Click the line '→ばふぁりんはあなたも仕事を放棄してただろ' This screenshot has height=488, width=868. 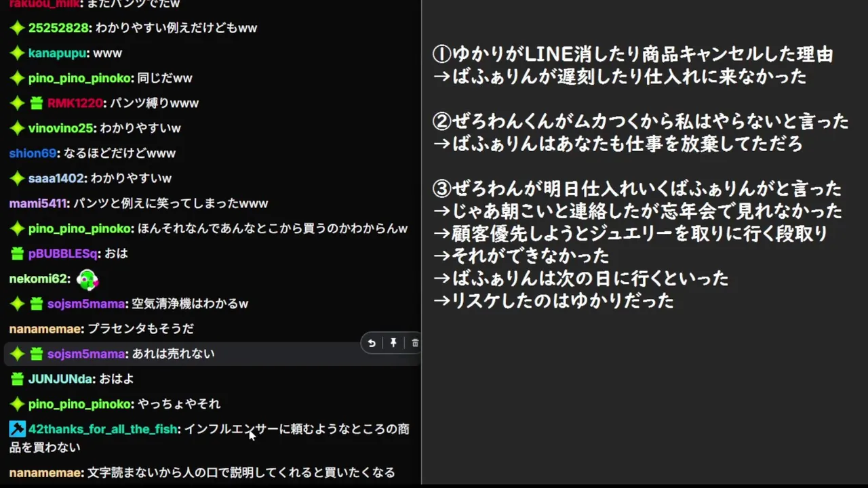click(x=618, y=144)
